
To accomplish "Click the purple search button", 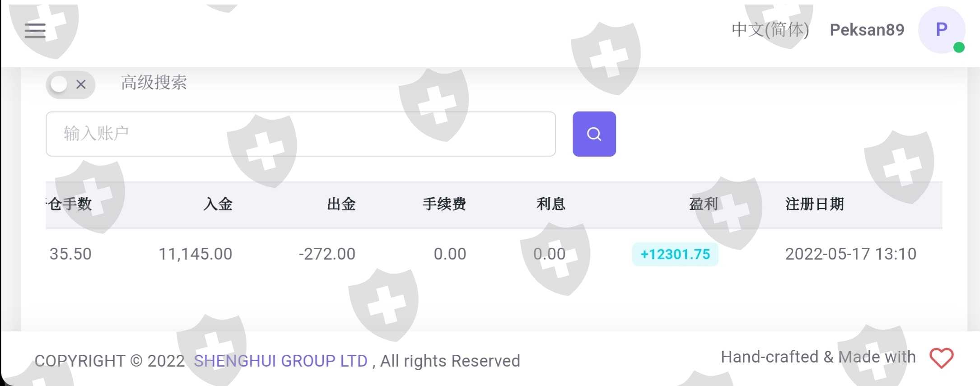I will coord(594,134).
